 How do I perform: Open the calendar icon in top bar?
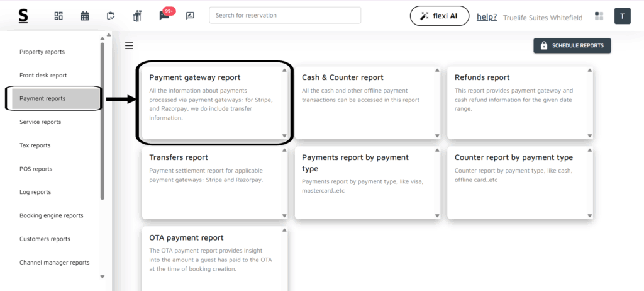85,16
